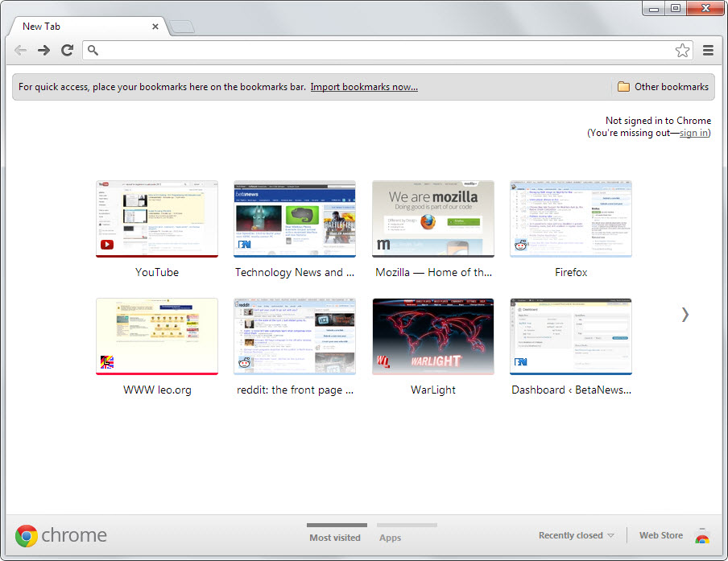The width and height of the screenshot is (728, 561).
Task: Open a new tab with the tab button
Action: [x=182, y=27]
